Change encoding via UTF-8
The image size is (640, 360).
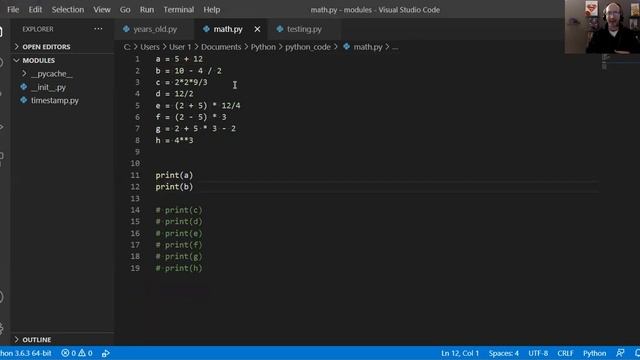coord(538,353)
